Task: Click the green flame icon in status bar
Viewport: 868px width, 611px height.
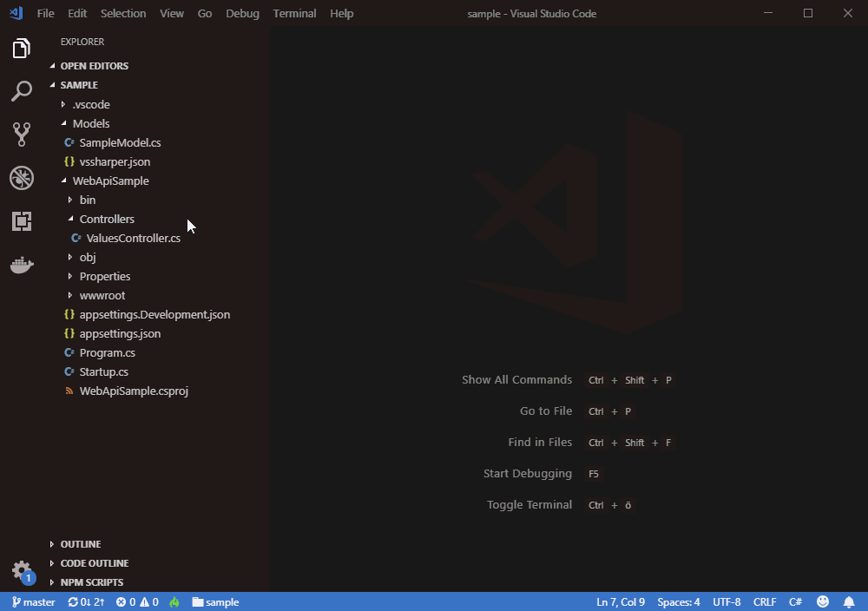Action: (174, 602)
